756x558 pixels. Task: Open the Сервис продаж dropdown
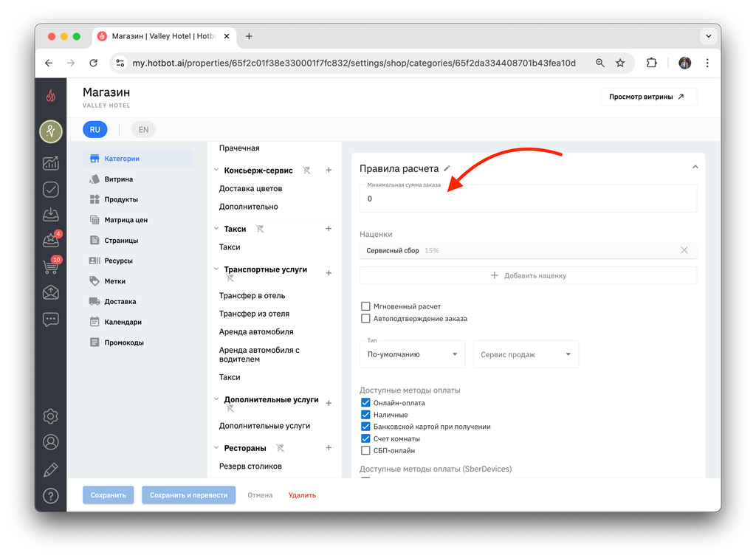pyautogui.click(x=526, y=354)
